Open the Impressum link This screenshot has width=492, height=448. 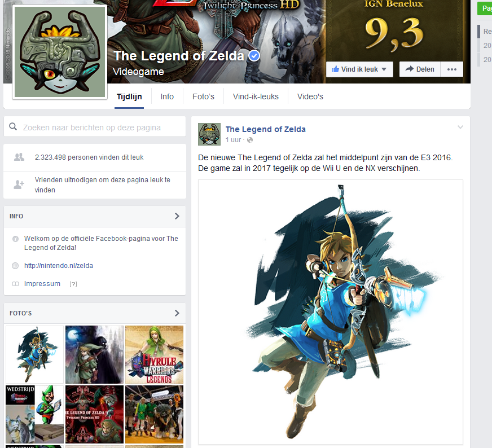coord(42,284)
